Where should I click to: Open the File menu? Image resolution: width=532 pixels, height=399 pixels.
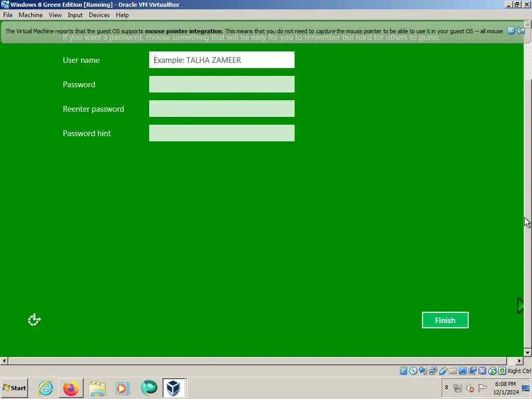click(8, 15)
